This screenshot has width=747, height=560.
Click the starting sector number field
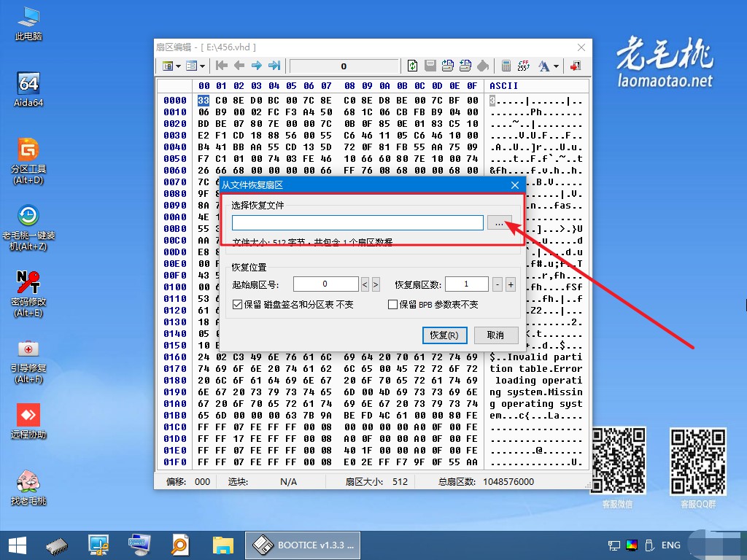tap(325, 284)
